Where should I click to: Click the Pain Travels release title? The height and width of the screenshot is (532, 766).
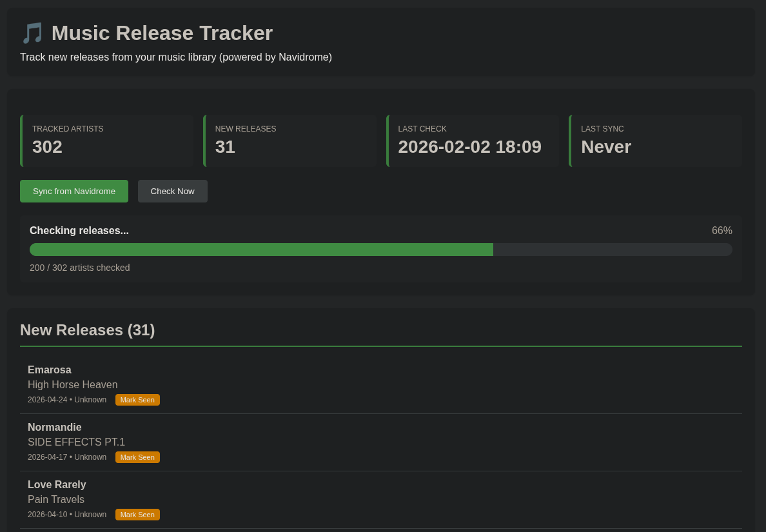[56, 500]
